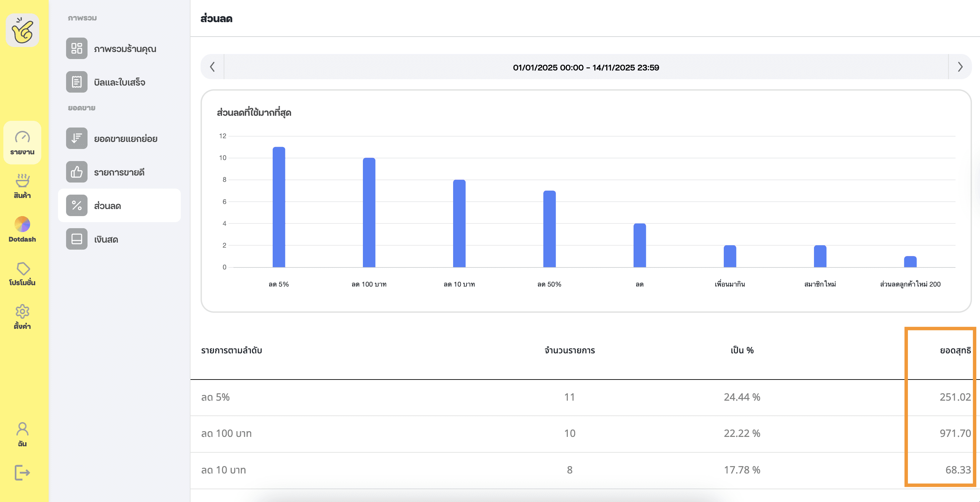980x502 pixels.
Task: Click the 68.33 net amount
Action: pos(958,470)
